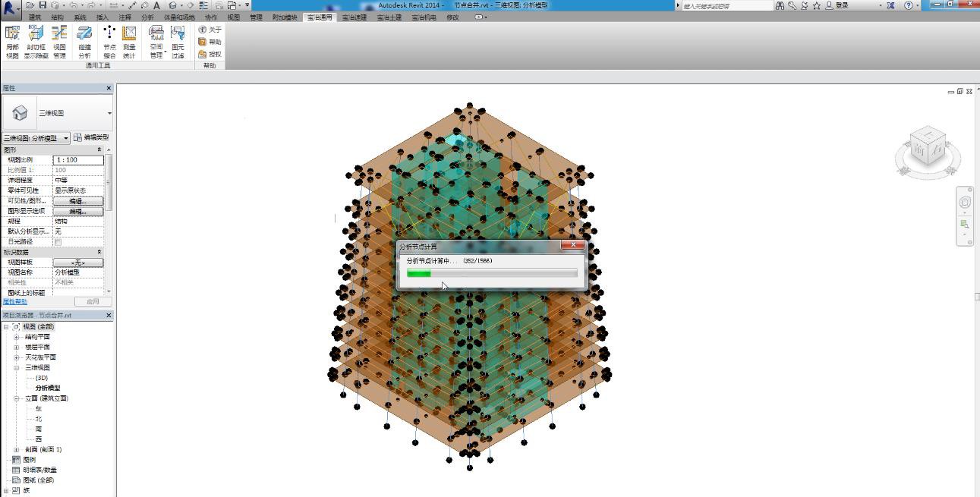Click the 视图比例 1:100 input field
980x497 pixels.
pyautogui.click(x=77, y=160)
